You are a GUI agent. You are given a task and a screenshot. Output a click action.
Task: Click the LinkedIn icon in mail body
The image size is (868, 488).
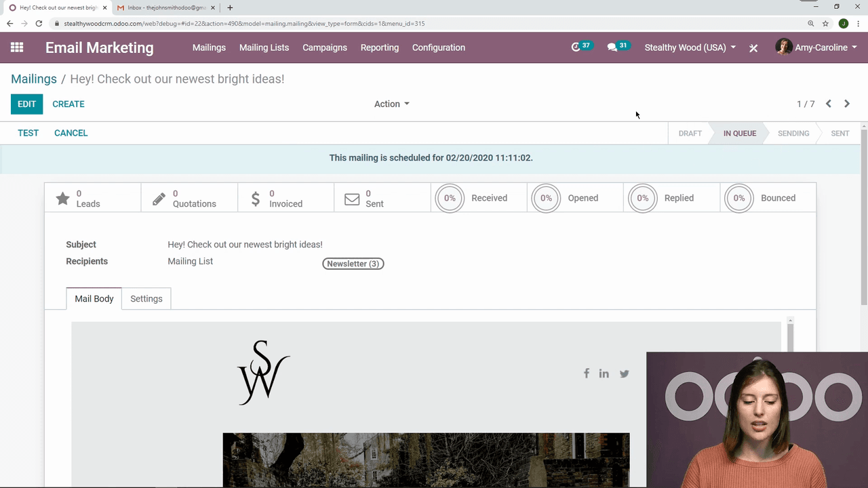604,373
